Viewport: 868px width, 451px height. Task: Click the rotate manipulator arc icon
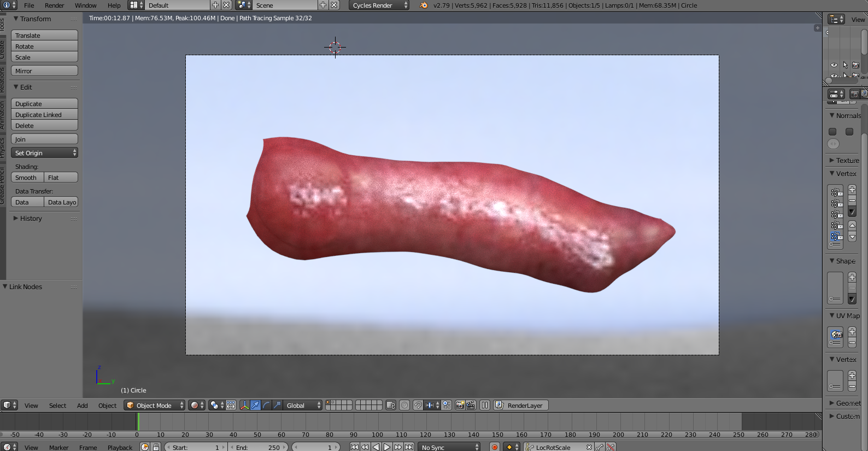click(266, 405)
